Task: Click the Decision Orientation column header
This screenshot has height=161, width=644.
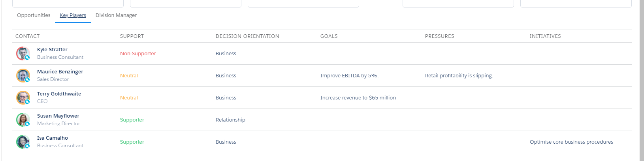Action: [x=247, y=36]
